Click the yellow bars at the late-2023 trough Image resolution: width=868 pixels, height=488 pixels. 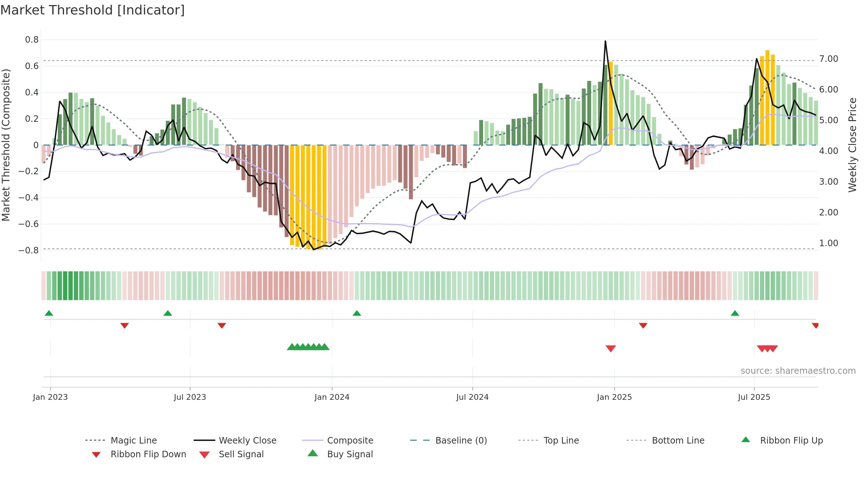coord(308,197)
